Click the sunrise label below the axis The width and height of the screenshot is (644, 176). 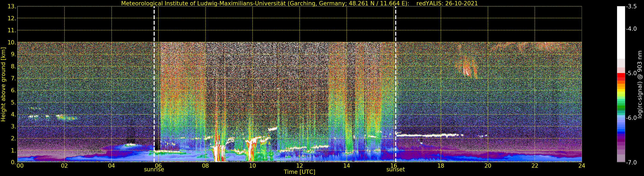[154, 170]
